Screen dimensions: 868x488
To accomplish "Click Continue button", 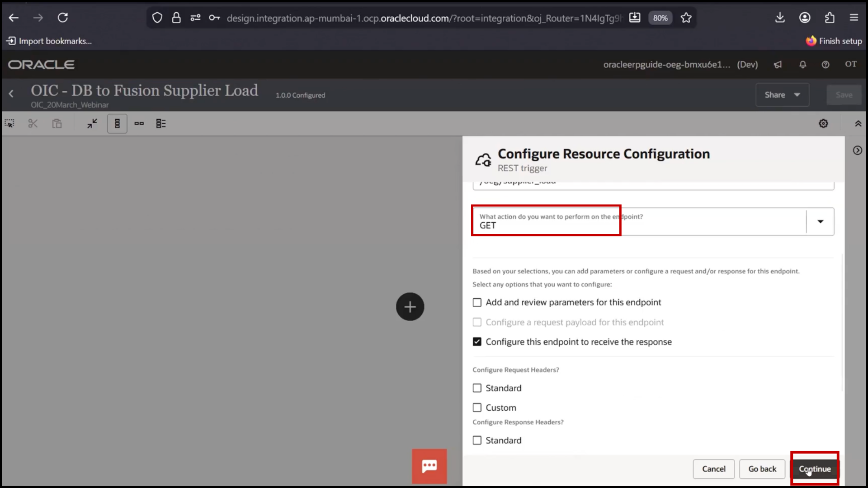I will [815, 469].
